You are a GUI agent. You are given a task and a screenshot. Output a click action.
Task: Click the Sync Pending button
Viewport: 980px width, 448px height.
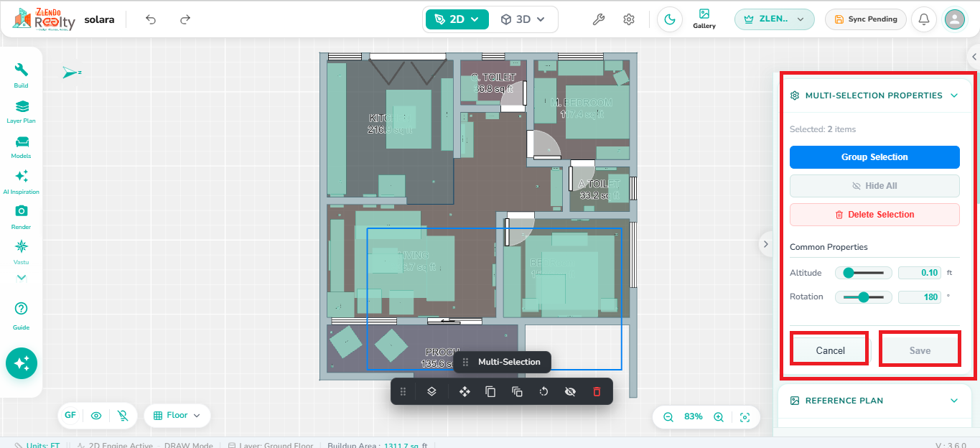point(866,19)
